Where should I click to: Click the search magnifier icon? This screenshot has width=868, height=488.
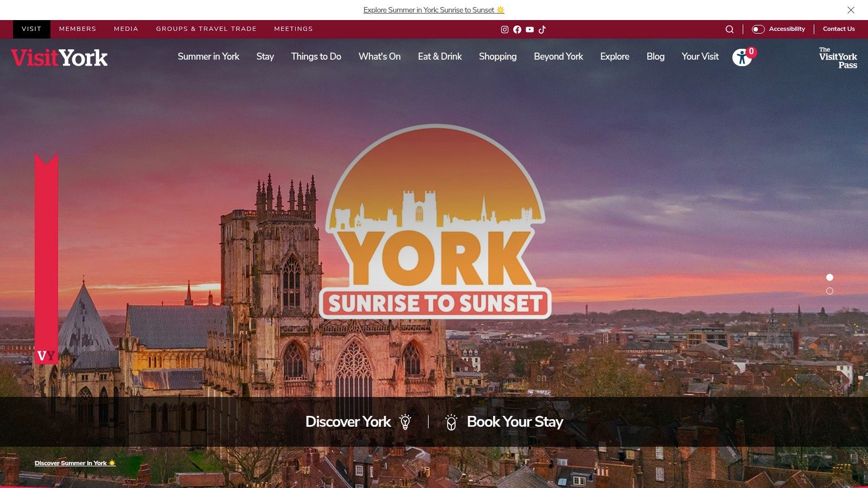coord(730,29)
